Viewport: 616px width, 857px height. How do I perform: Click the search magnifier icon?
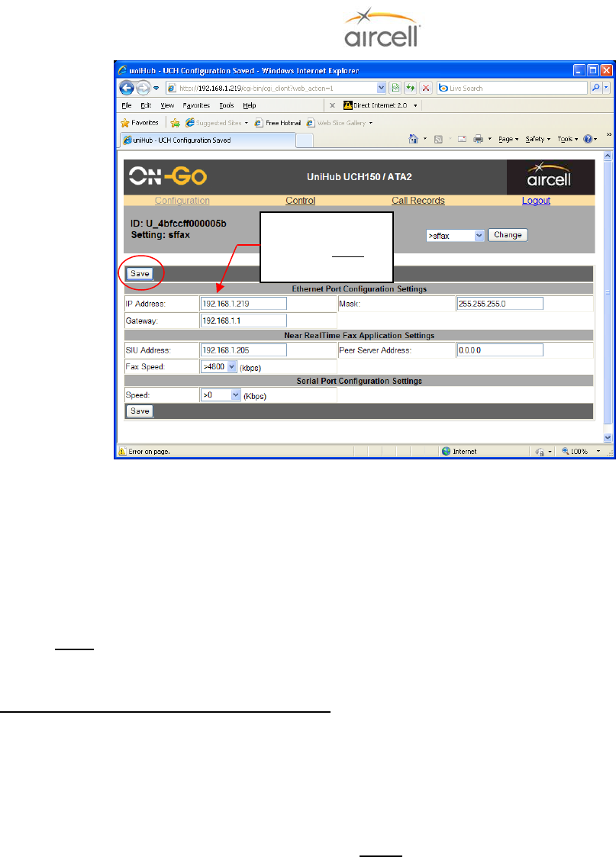pyautogui.click(x=595, y=88)
